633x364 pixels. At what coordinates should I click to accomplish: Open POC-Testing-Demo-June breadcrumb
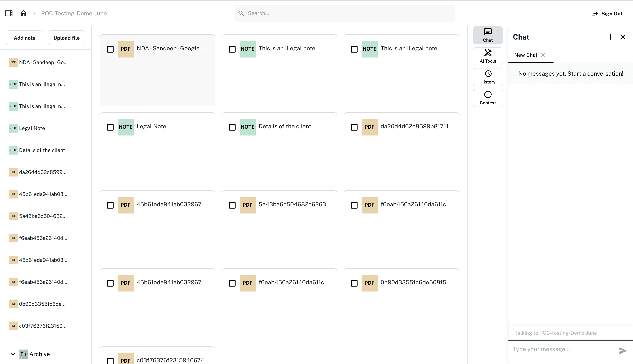pos(74,13)
